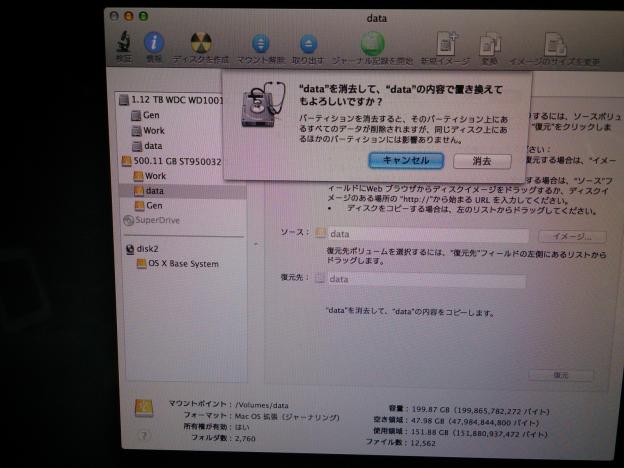The image size is (624, 468).
Task: Click the New Image (新規イメージ) icon
Action: coord(446,44)
